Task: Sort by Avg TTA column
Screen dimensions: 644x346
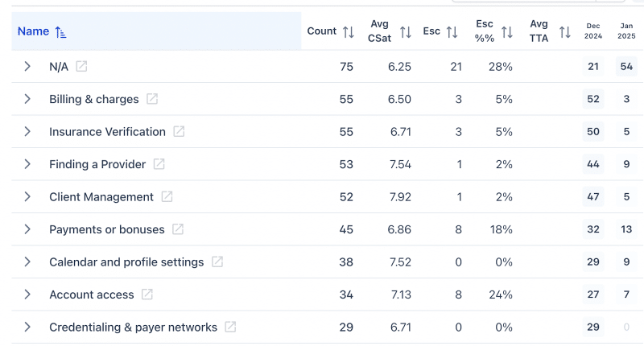Action: (x=565, y=32)
